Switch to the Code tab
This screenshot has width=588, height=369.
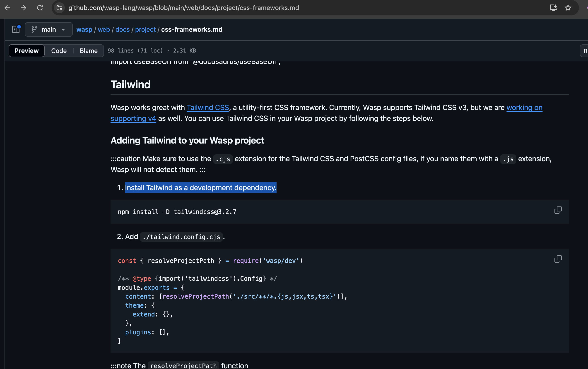coord(59,51)
